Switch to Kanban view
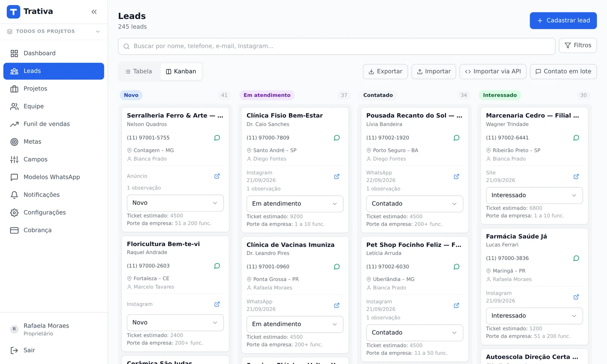Viewport: 607px width, 364px height. coord(181,71)
